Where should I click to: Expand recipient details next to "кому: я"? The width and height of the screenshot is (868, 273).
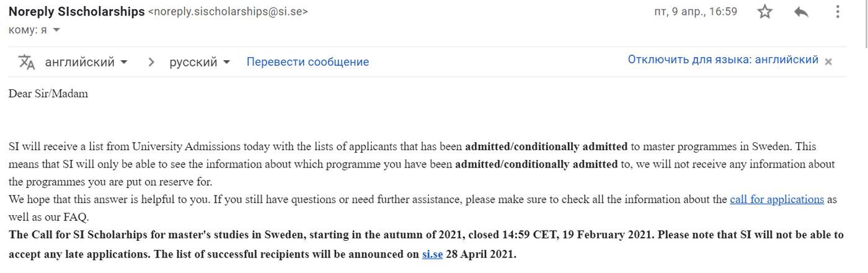pyautogui.click(x=56, y=30)
